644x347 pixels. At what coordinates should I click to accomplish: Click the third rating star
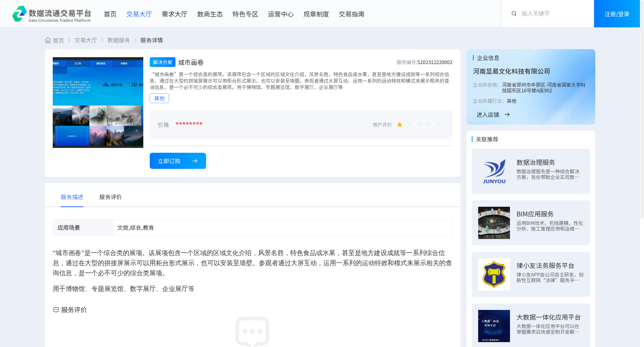[419, 125]
